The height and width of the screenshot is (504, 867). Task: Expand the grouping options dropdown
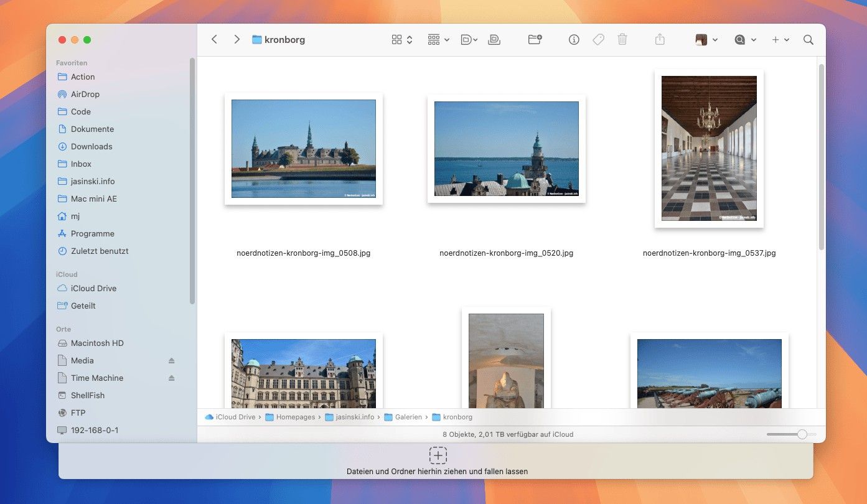click(x=438, y=40)
